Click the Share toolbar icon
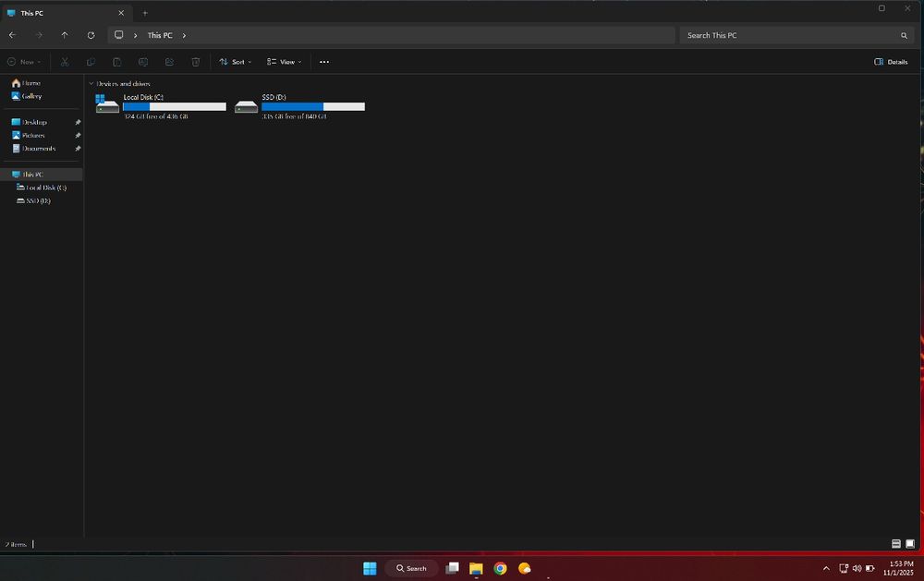Screen dimensions: 924x581 [x=169, y=62]
